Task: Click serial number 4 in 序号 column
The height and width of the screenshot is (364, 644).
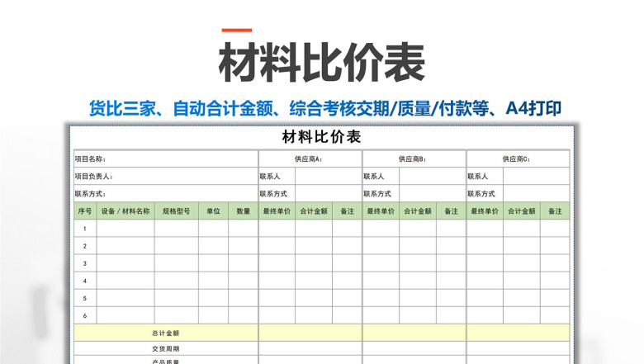Action: tap(85, 281)
